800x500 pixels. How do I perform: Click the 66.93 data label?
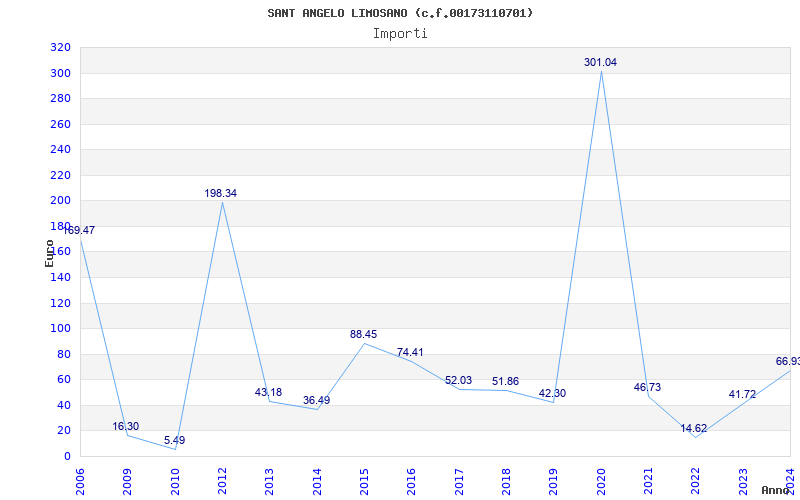(x=788, y=362)
